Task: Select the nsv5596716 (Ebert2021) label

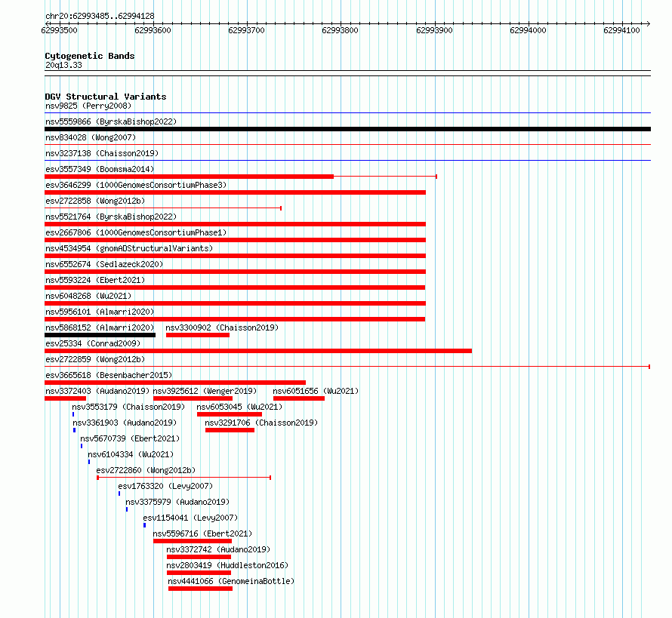Action: pyautogui.click(x=202, y=533)
